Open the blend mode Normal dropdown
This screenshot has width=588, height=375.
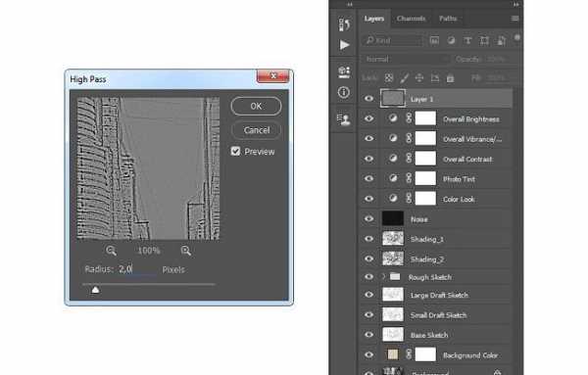tap(406, 59)
